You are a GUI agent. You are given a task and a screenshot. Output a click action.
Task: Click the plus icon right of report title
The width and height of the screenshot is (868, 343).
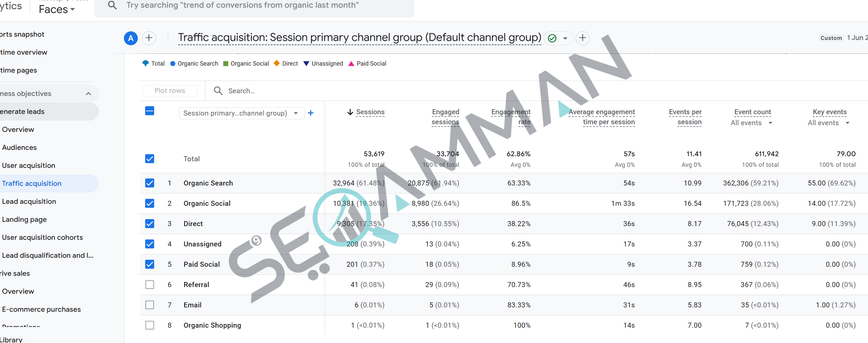582,38
